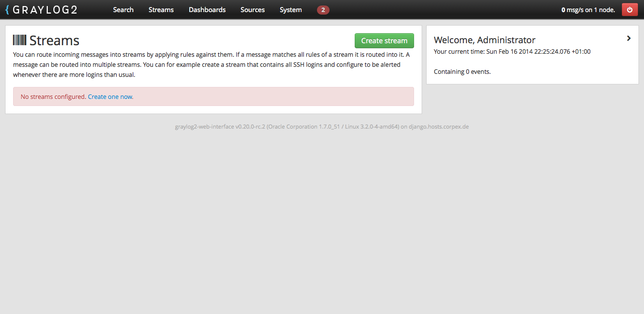The width and height of the screenshot is (644, 314).
Task: Expand the Welcome panel chevron arrow
Action: [x=628, y=38]
